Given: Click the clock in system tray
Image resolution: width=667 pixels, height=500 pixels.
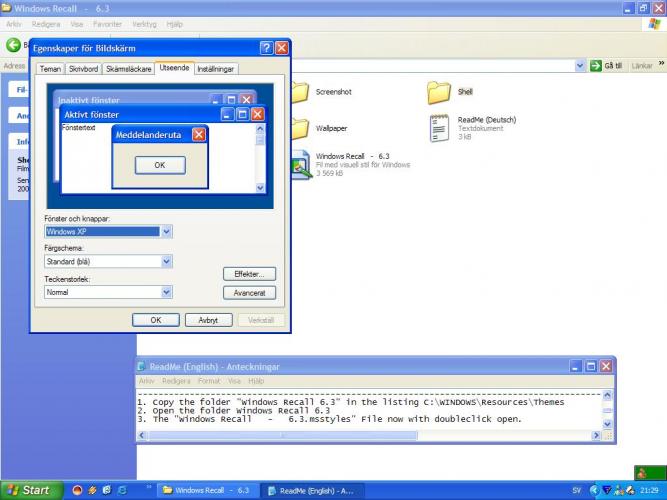Looking at the screenshot, I should tap(649, 491).
